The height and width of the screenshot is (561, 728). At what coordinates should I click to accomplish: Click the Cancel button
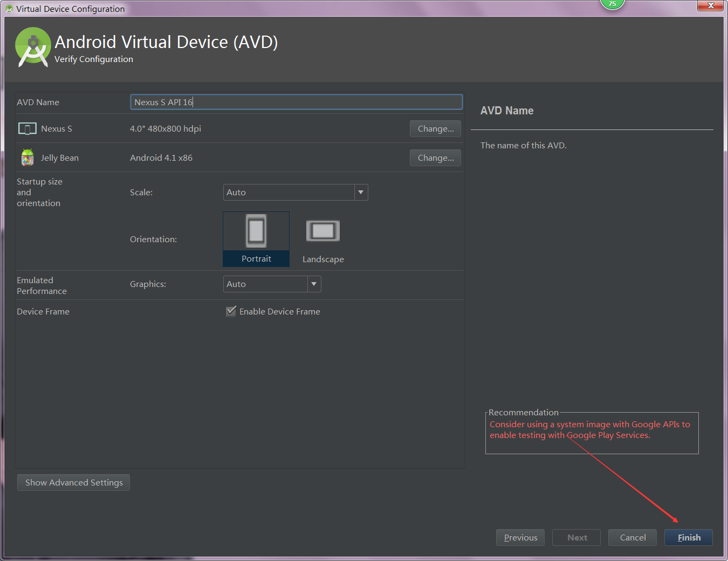coord(633,537)
